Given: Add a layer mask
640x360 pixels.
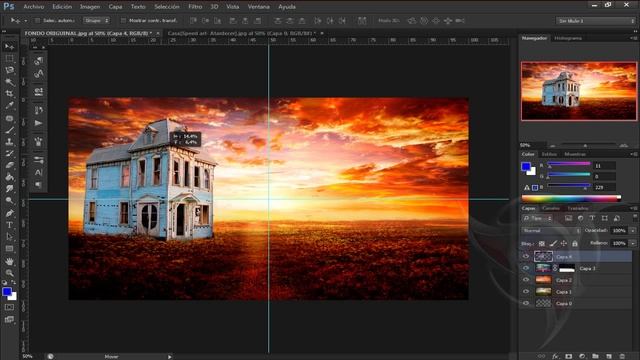Looking at the screenshot, I should click(569, 356).
